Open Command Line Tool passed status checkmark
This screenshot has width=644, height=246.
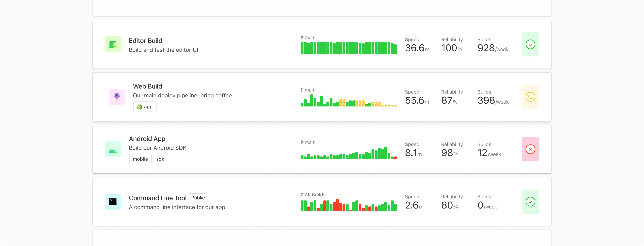[530, 202]
